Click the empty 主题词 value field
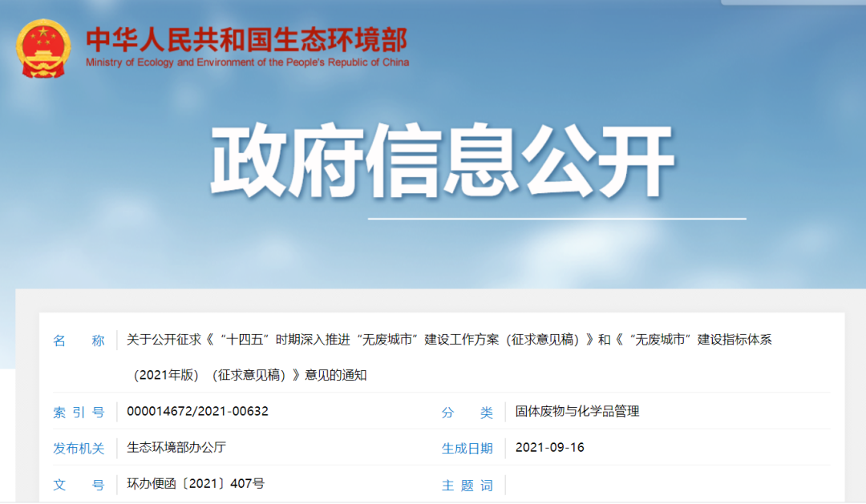 pyautogui.click(x=666, y=485)
